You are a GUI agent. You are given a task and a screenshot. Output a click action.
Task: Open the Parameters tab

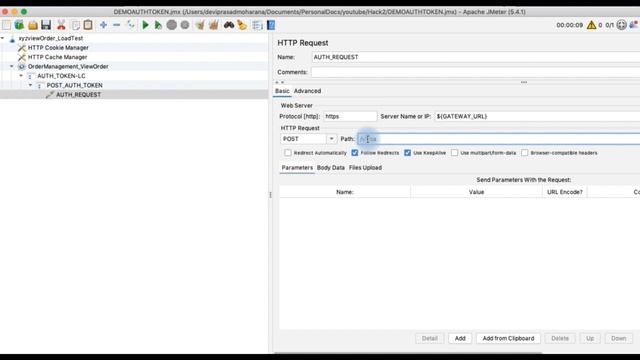297,167
